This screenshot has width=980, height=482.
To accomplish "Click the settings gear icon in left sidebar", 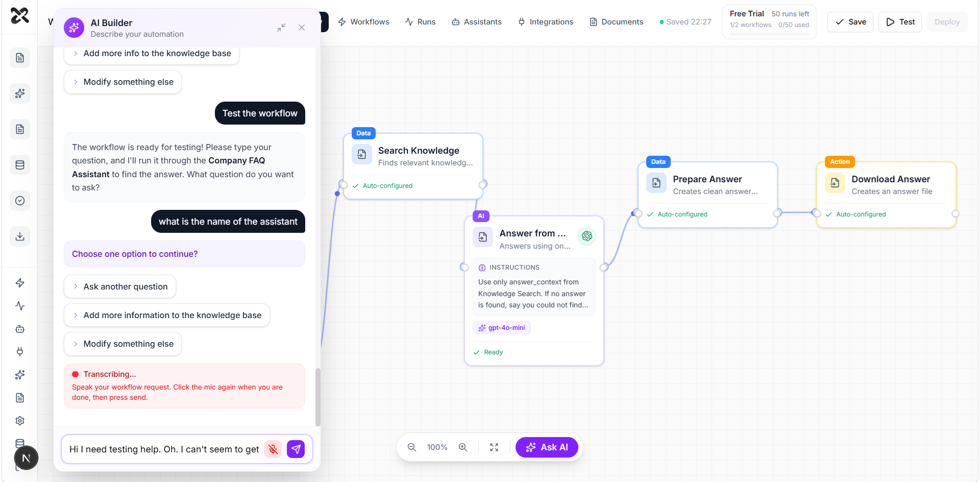I will (20, 421).
